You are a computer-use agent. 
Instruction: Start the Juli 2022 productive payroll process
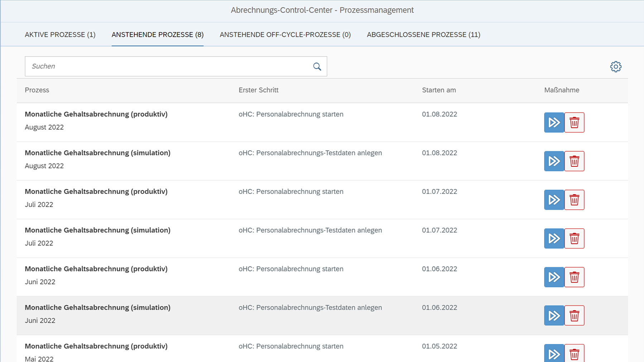(554, 200)
